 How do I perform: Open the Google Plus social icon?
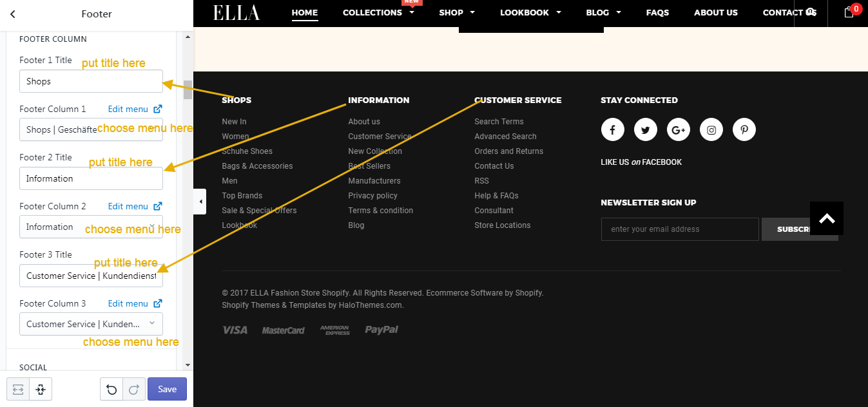click(x=678, y=129)
